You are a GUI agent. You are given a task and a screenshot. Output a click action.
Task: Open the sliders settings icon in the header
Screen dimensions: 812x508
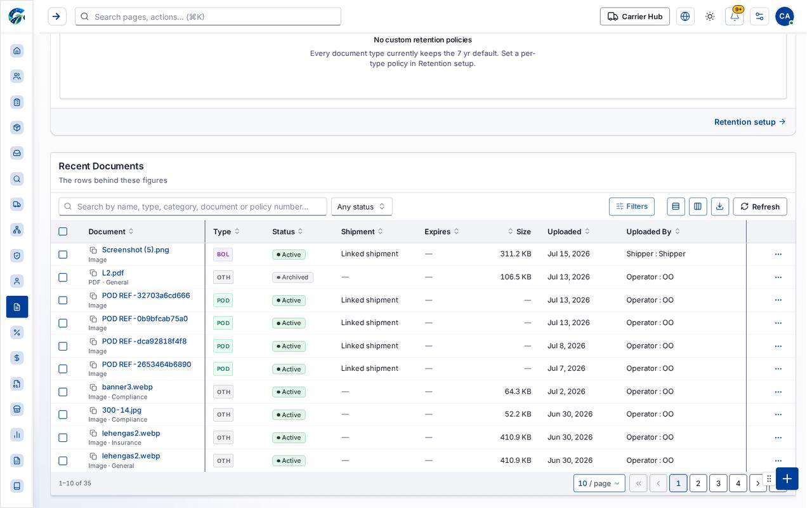tap(759, 17)
